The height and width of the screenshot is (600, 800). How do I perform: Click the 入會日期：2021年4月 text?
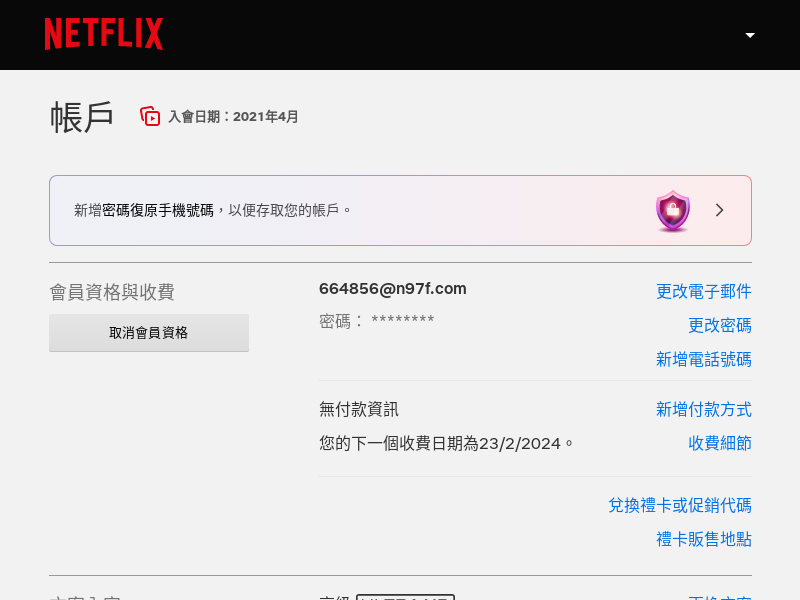click(x=233, y=117)
